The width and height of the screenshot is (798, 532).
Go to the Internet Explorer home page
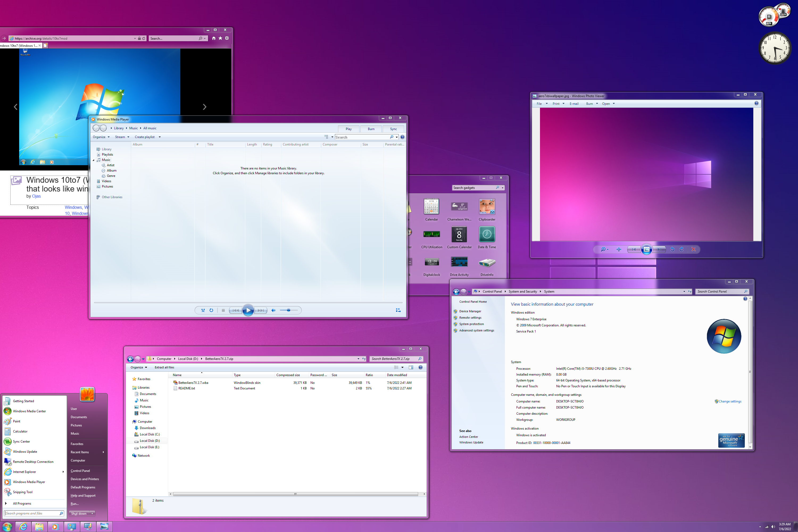coord(213,38)
